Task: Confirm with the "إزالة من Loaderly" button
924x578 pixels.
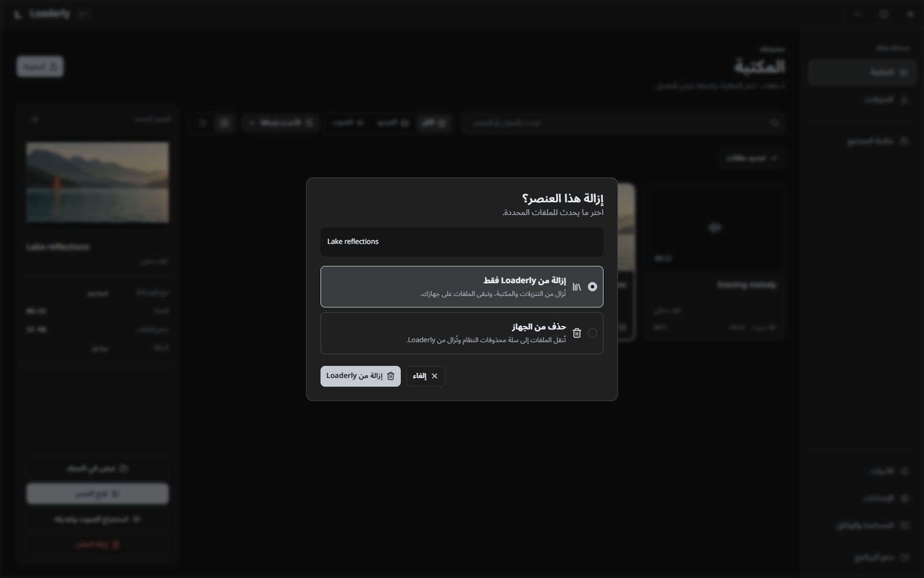Action: [x=360, y=376]
